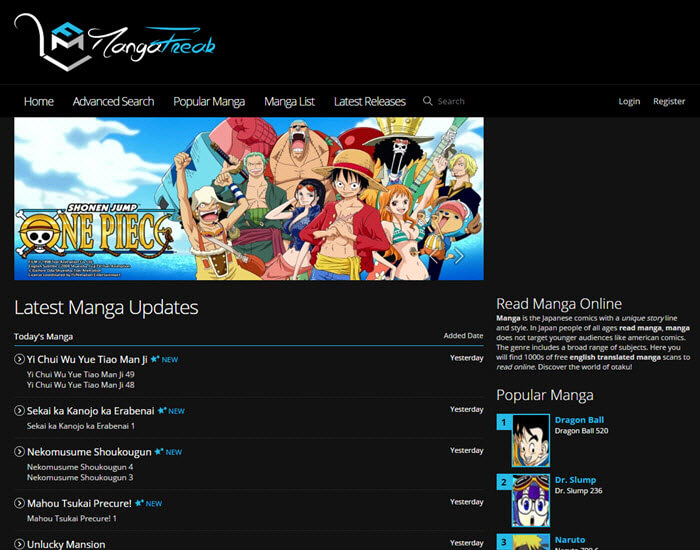Click Yesterday date on Mahou Tsukai Precure! row

467,502
